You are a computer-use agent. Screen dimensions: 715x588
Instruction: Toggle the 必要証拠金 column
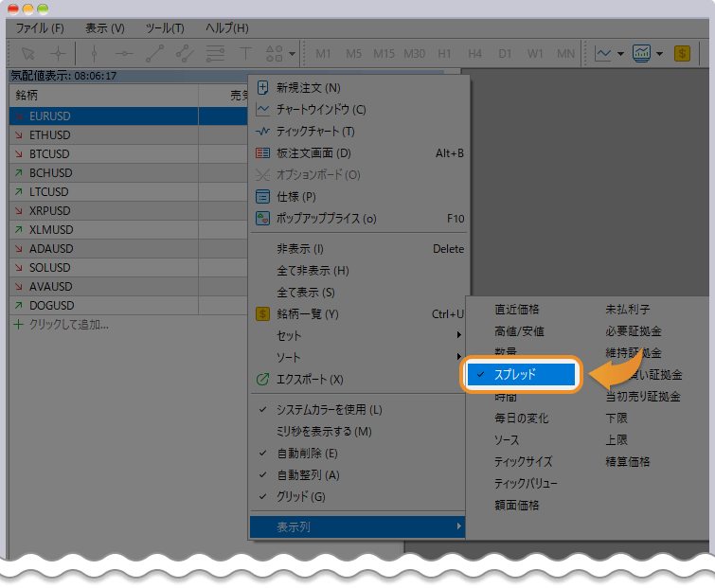click(x=634, y=331)
